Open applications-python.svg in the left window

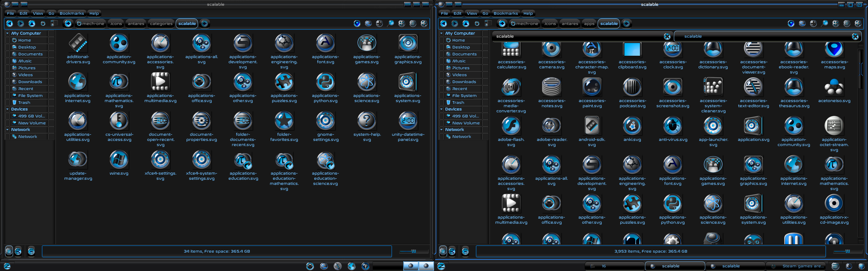click(x=325, y=82)
